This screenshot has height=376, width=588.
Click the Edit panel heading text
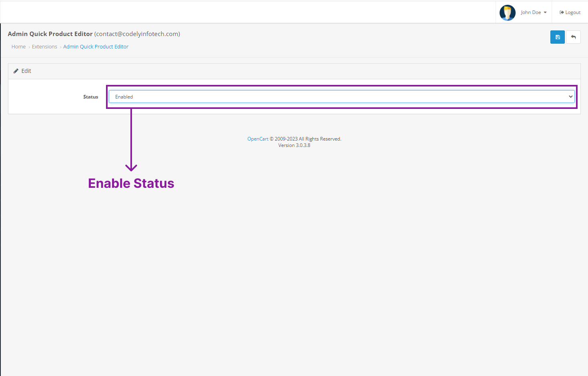(26, 71)
